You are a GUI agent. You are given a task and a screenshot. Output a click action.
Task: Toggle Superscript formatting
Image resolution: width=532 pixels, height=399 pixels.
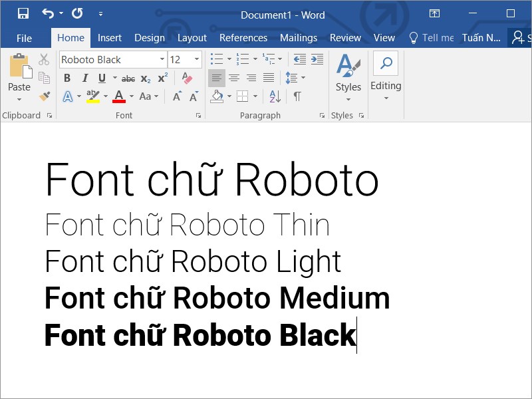tap(163, 78)
